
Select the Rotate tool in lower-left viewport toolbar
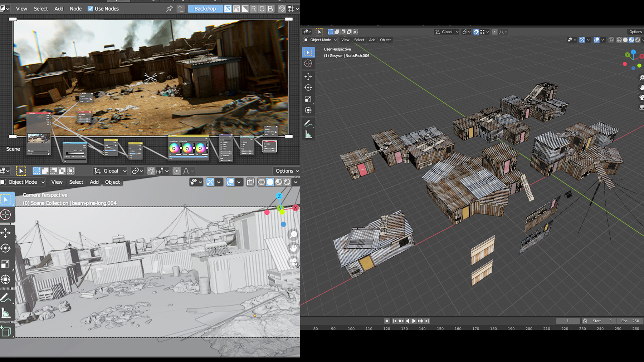pyautogui.click(x=6, y=248)
